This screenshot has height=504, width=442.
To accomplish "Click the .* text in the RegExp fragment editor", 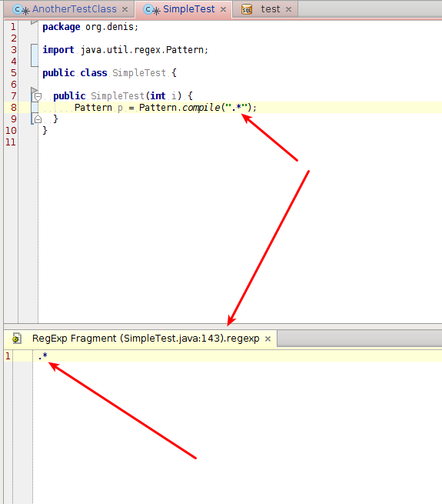I will pos(43,355).
